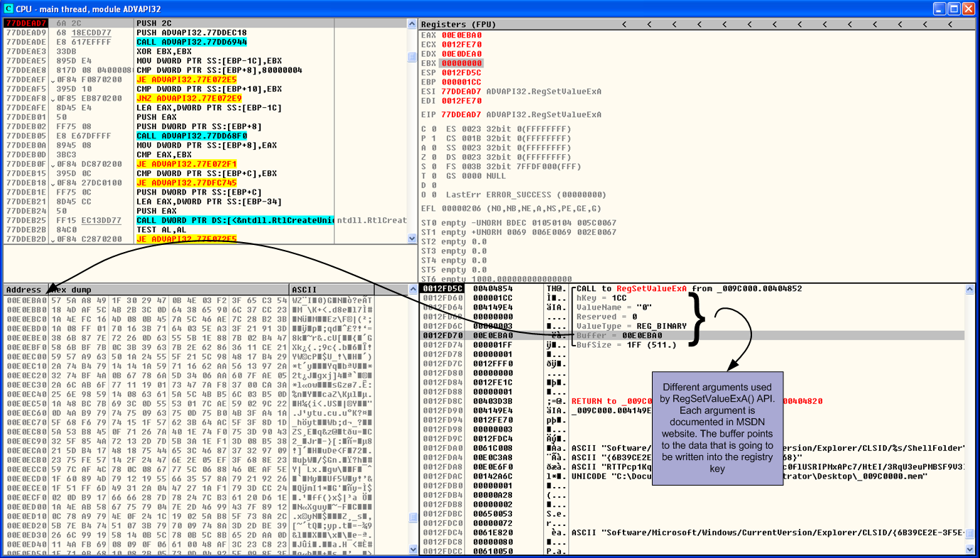
Task: Select the JNZ ADVAPI32.77E072E9 instruction
Action: click(188, 98)
